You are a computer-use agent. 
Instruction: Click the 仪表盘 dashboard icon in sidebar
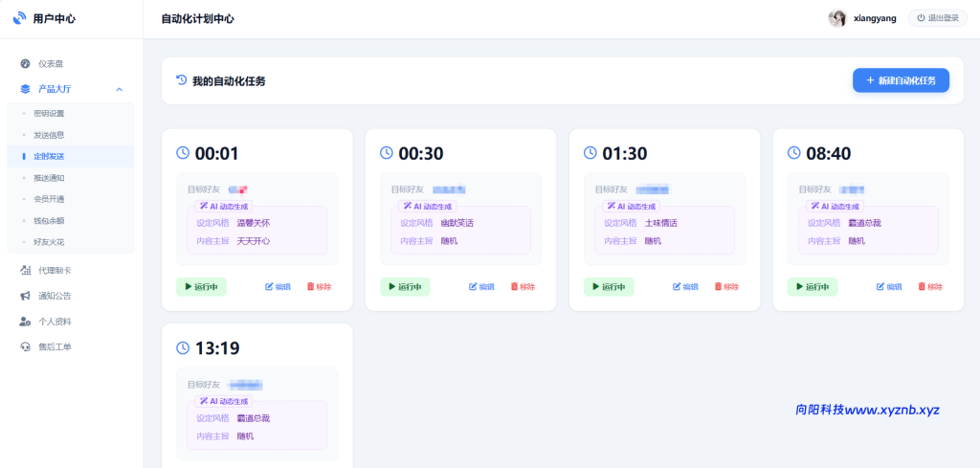pos(25,64)
